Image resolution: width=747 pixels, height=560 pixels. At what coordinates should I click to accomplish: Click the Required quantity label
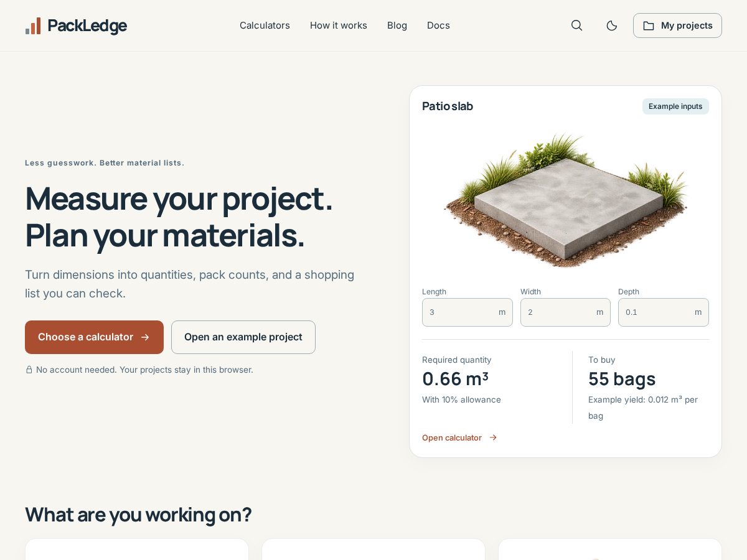[457, 360]
